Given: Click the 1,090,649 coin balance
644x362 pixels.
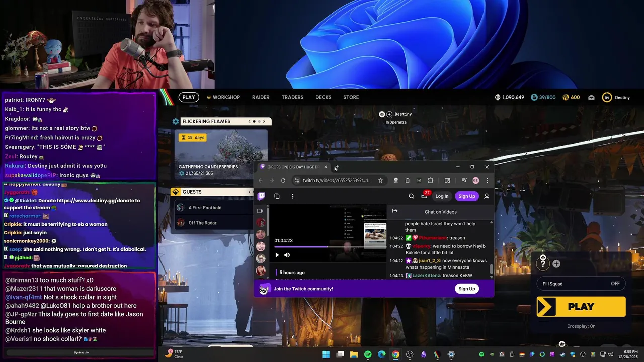Looking at the screenshot, I should (510, 97).
